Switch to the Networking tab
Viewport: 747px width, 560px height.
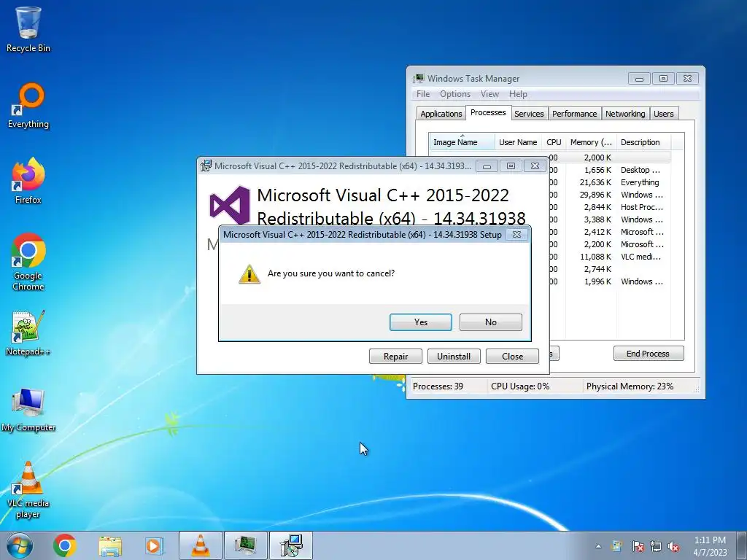tap(625, 114)
